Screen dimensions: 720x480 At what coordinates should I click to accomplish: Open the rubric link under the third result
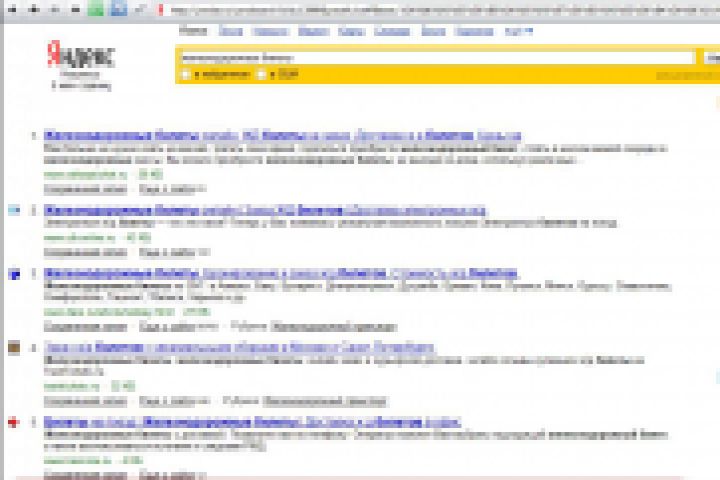pos(333,327)
